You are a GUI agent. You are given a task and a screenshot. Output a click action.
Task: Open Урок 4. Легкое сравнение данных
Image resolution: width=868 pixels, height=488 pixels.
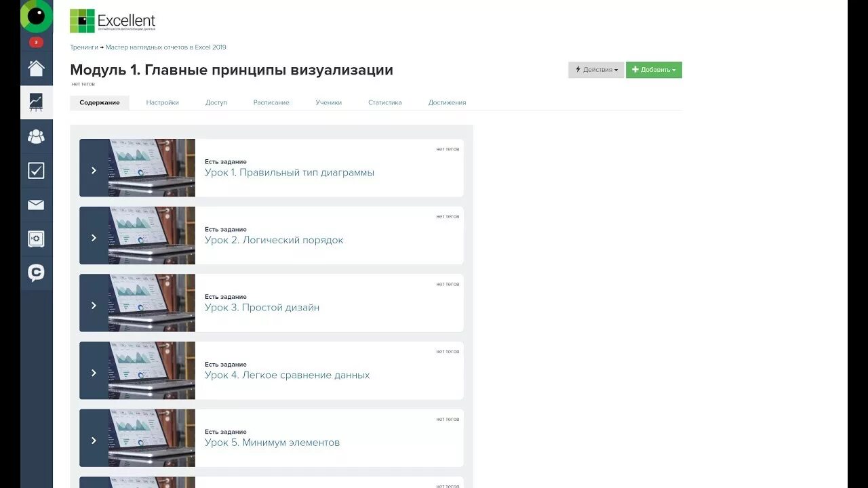click(x=288, y=375)
